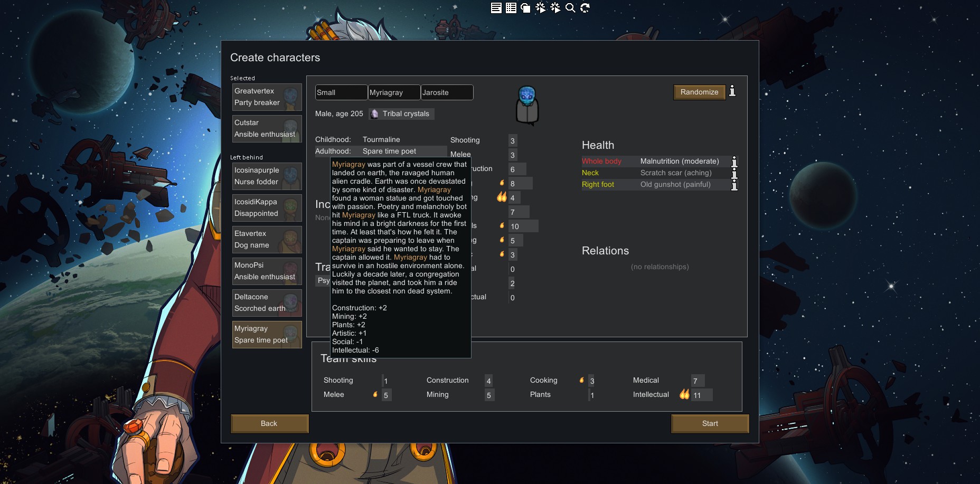Click the 'Male, age 205' text

pos(339,114)
